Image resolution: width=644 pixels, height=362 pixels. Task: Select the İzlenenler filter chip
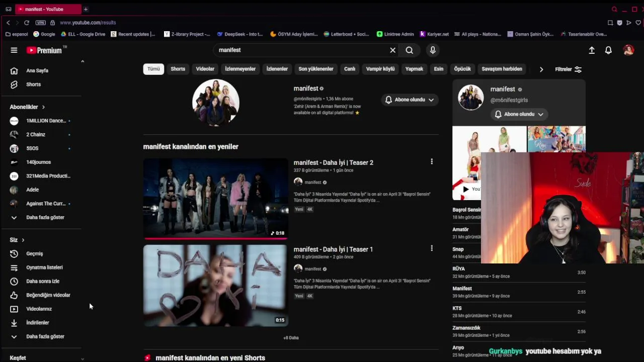277,69
